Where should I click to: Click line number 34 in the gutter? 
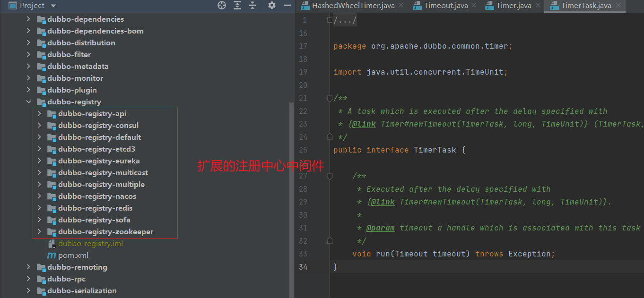click(303, 267)
